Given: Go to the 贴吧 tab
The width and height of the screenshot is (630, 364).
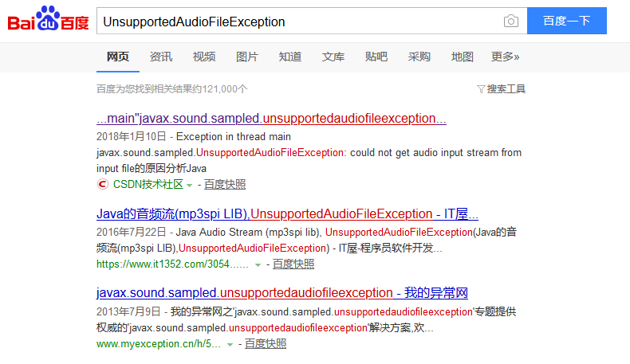Looking at the screenshot, I should (x=376, y=57).
